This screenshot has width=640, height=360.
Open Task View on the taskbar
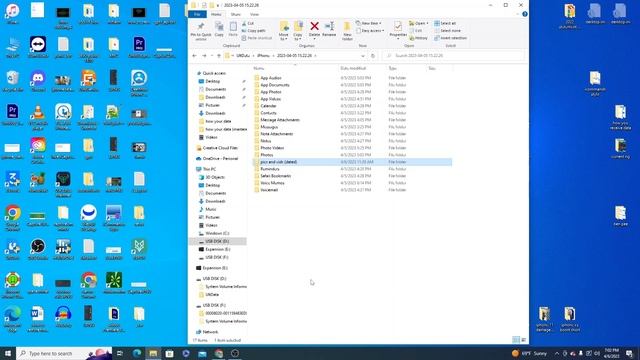point(120,353)
